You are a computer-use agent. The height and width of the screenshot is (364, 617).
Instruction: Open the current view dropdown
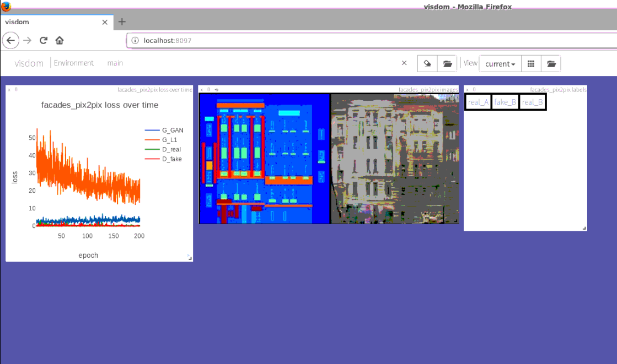point(500,63)
